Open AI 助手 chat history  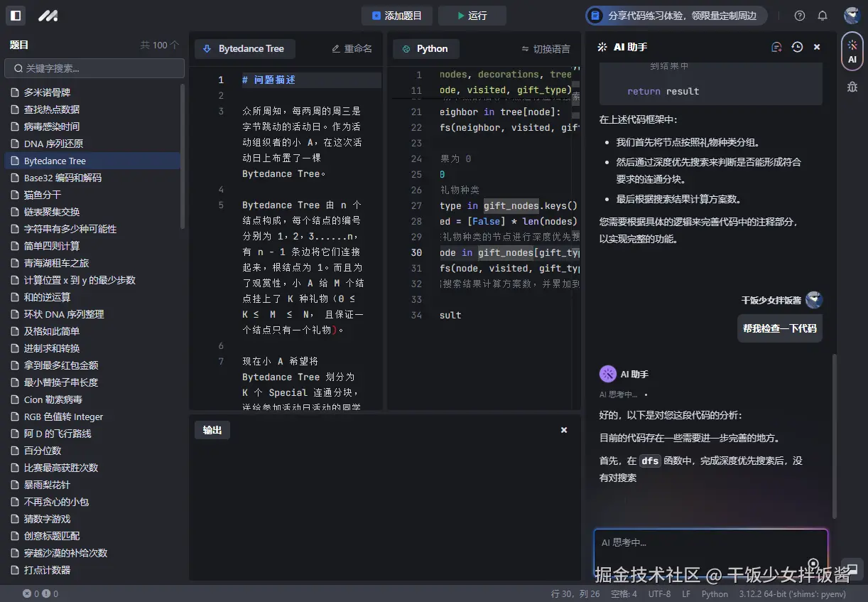pos(797,47)
